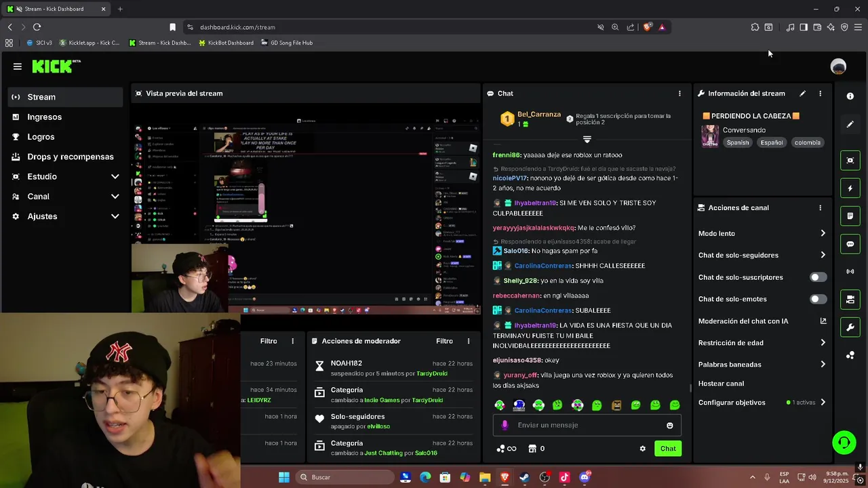The height and width of the screenshot is (488, 868).
Task: Click the Kick logo
Action: click(56, 66)
